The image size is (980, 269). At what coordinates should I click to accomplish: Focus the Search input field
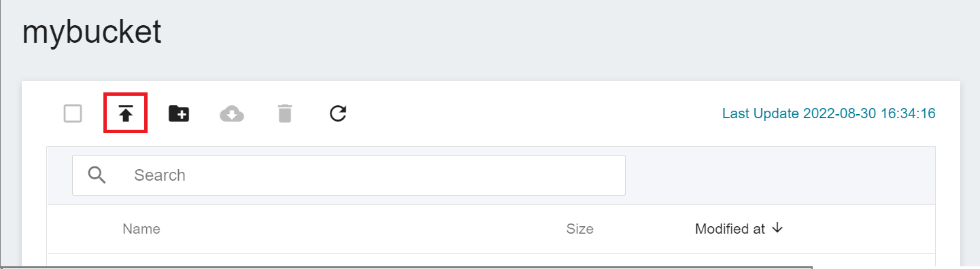point(349,175)
